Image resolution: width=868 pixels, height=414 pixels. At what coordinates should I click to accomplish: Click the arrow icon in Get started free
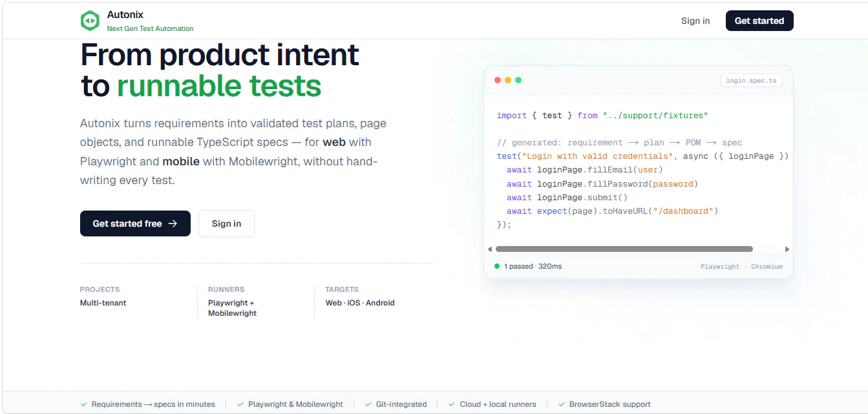(173, 223)
